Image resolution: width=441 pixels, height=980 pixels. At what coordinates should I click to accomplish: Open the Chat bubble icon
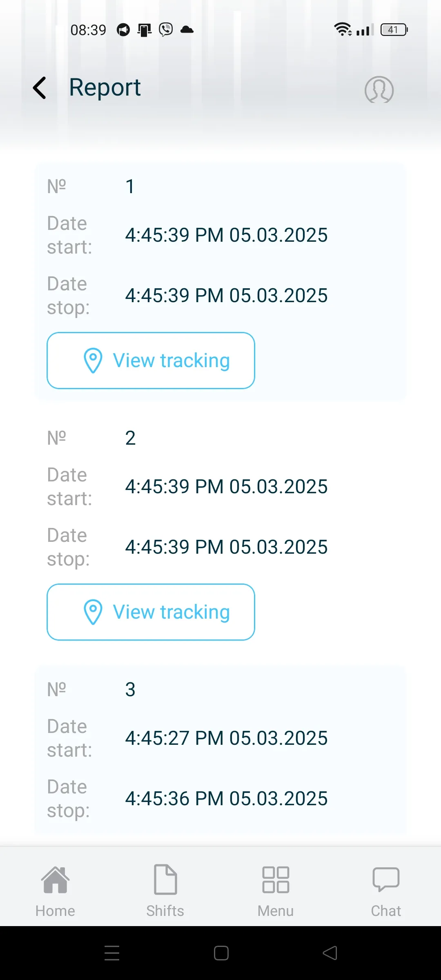[386, 880]
